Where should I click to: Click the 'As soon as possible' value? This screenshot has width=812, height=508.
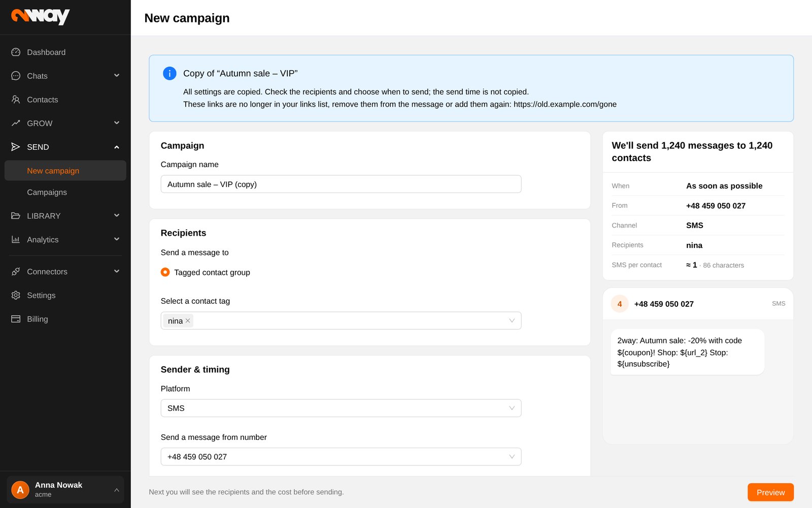tap(724, 186)
